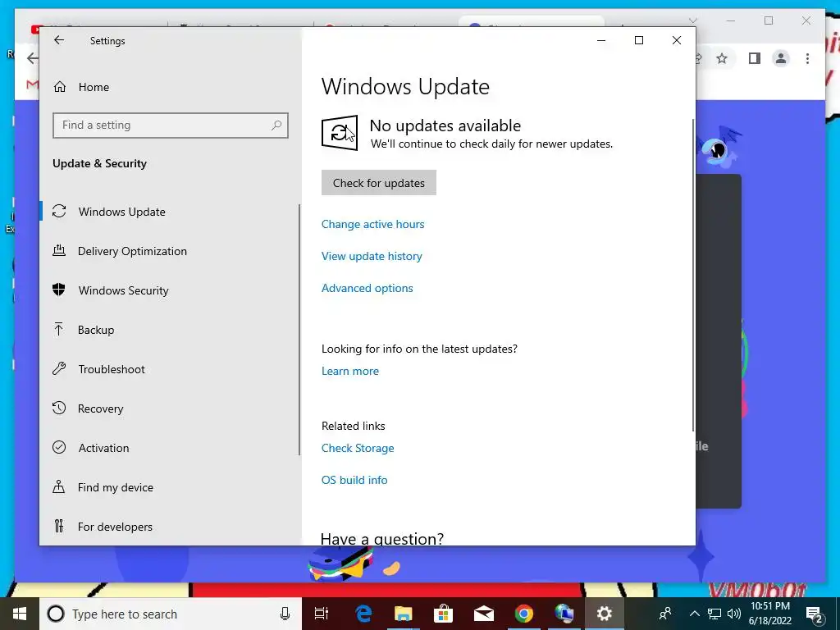The width and height of the screenshot is (840, 630).
Task: Open the Action Center notifications icon
Action: (x=814, y=614)
